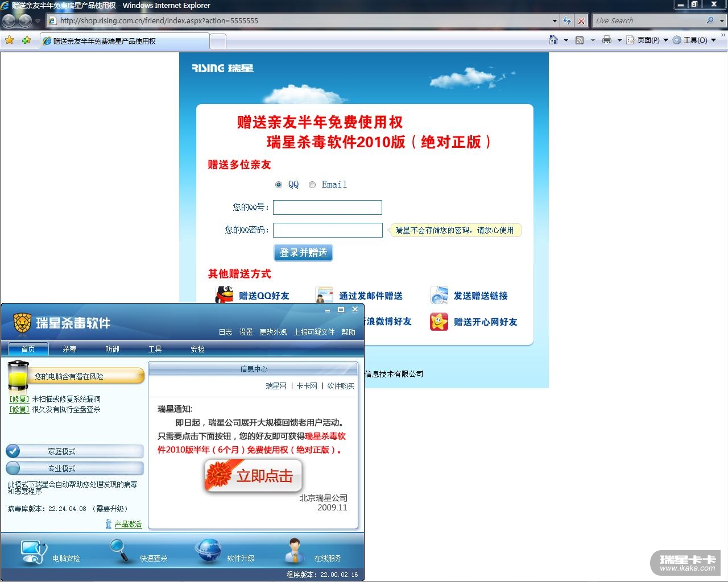
Task: Click the RSS Feeds icon in IE toolbar
Action: pos(580,40)
